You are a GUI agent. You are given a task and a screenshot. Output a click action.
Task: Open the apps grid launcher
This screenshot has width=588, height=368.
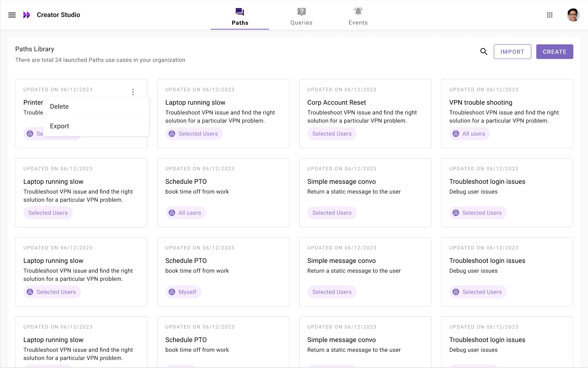pos(550,15)
